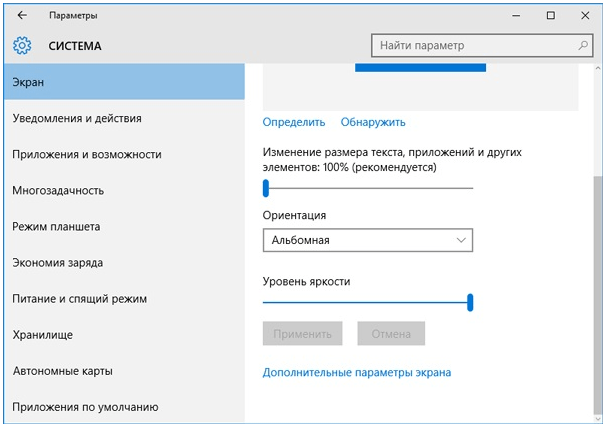Select the Экран sidebar item
Viewport: 605px width, 424px height.
pos(124,82)
